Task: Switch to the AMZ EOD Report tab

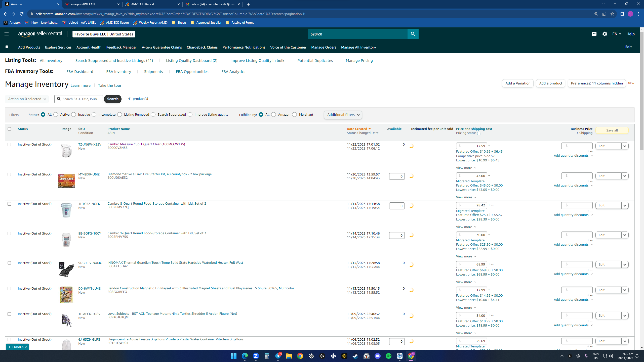Action: (152, 4)
